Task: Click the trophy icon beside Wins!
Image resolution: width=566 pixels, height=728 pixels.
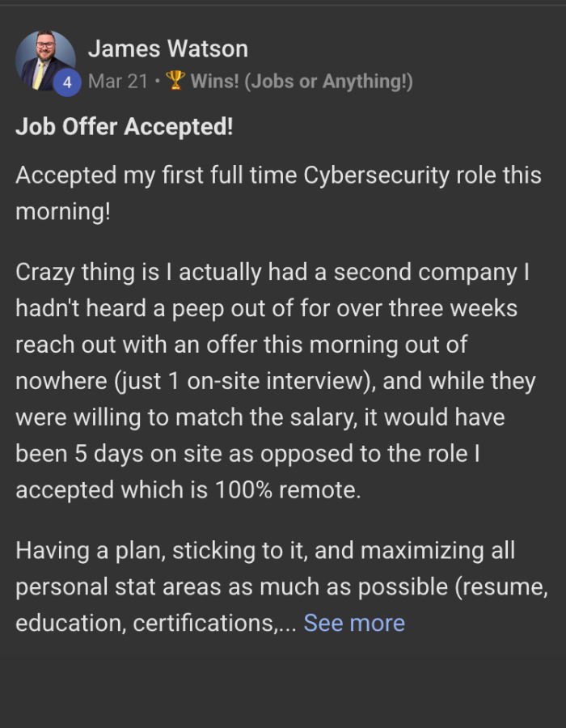Action: (175, 82)
